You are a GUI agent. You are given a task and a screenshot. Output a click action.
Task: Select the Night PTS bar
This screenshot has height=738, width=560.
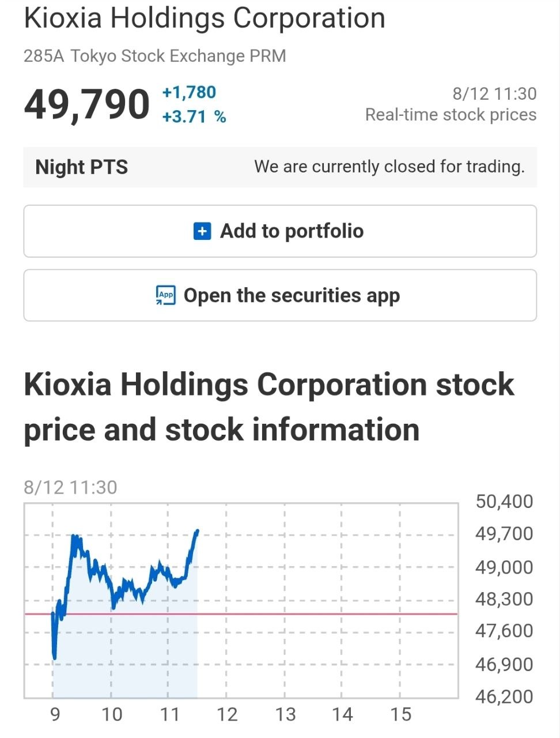pos(280,167)
